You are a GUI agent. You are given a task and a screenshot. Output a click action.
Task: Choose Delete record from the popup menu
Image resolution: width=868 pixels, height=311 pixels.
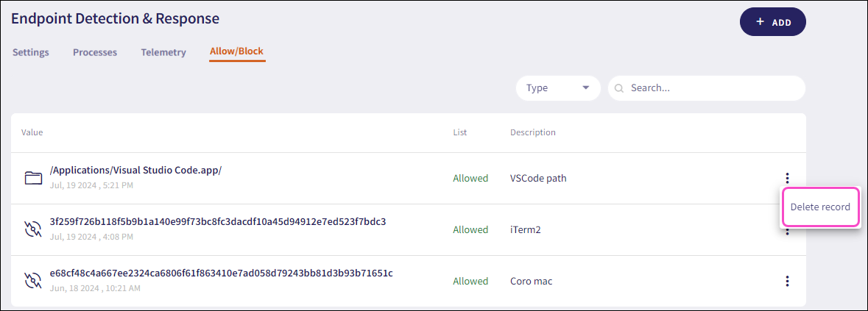(x=820, y=207)
